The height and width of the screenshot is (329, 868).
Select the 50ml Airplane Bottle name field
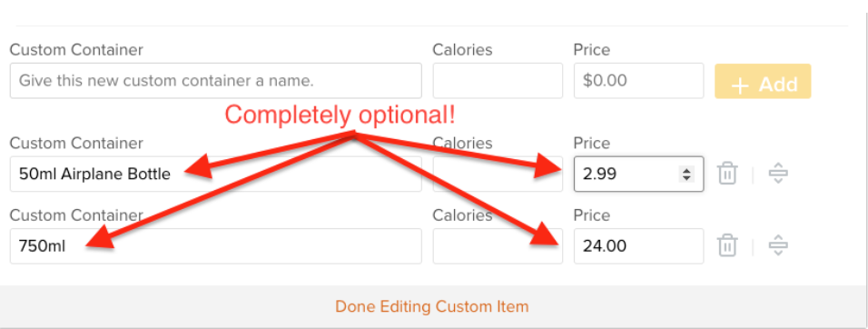click(x=216, y=174)
